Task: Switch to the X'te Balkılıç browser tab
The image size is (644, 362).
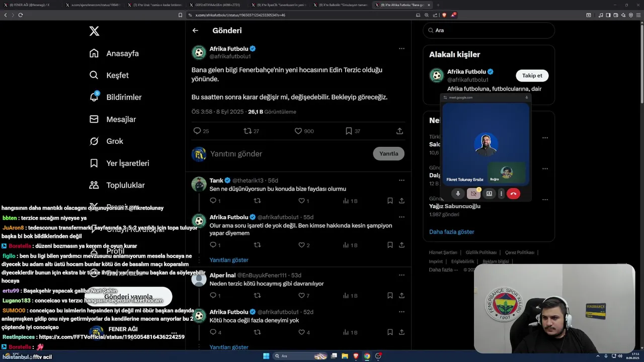Action: point(341,5)
